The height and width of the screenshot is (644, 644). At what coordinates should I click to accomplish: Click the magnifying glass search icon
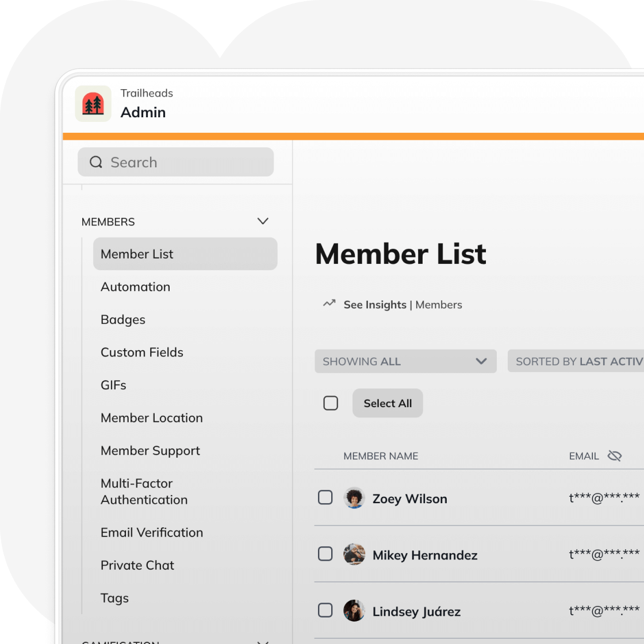coord(95,162)
